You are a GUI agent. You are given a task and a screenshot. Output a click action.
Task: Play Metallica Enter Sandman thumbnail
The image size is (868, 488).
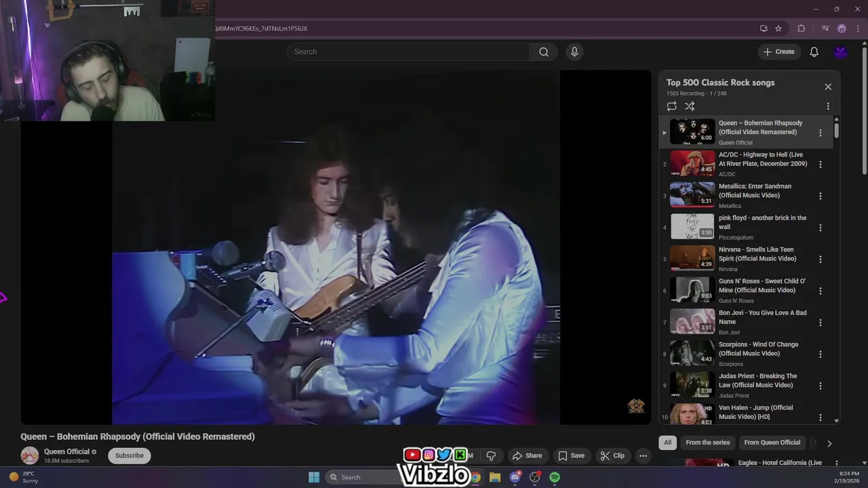[692, 195]
